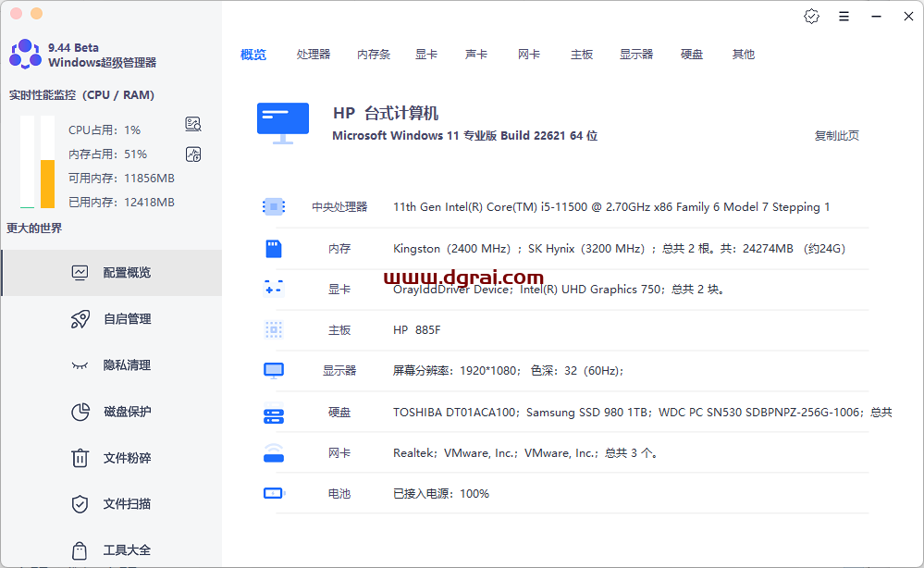Select the 主板 tab
This screenshot has width=924, height=568.
582,55
